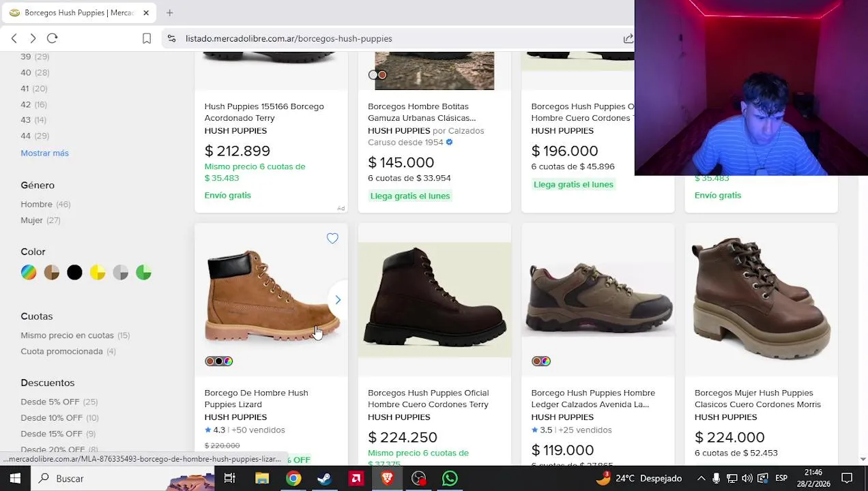Go back with the browser back arrow
This screenshot has width=868, height=491.
coord(14,38)
